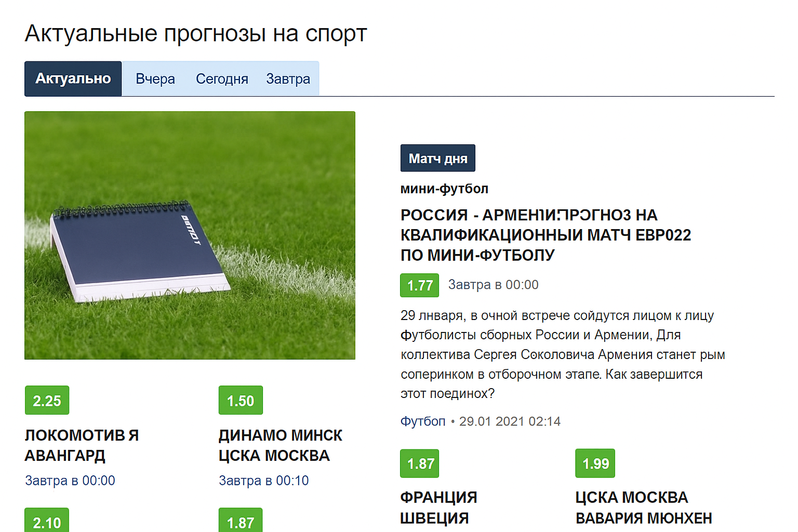Open the Локомотив Я Авангард match
The width and height of the screenshot is (798, 532).
pyautogui.click(x=82, y=445)
